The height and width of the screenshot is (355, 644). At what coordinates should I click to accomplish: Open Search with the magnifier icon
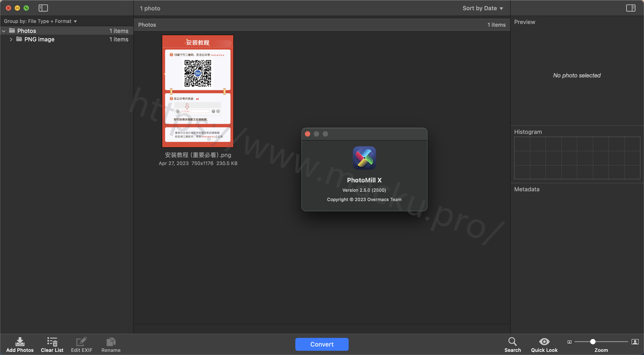point(512,341)
